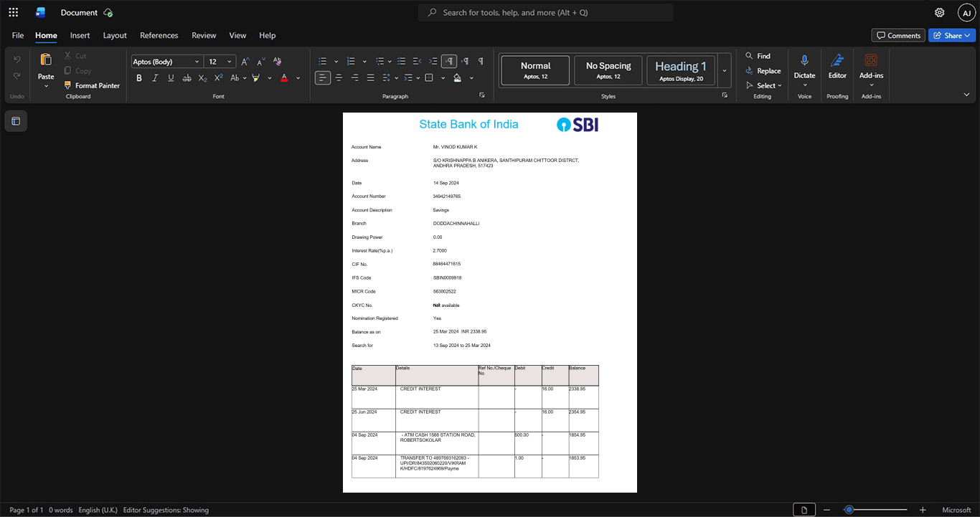Viewport: 980px width, 517px height.
Task: Switch to the Review tab
Action: tap(204, 35)
